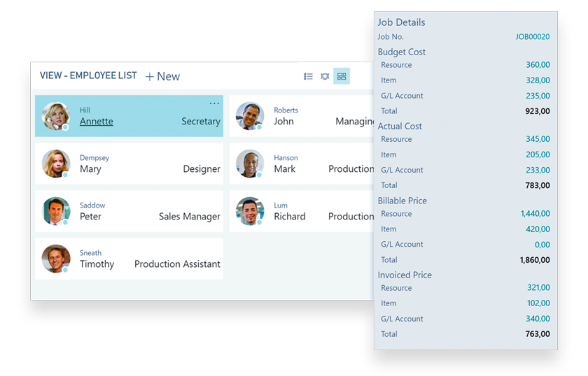Switch to list view icon
588x376 pixels.
coord(308,76)
